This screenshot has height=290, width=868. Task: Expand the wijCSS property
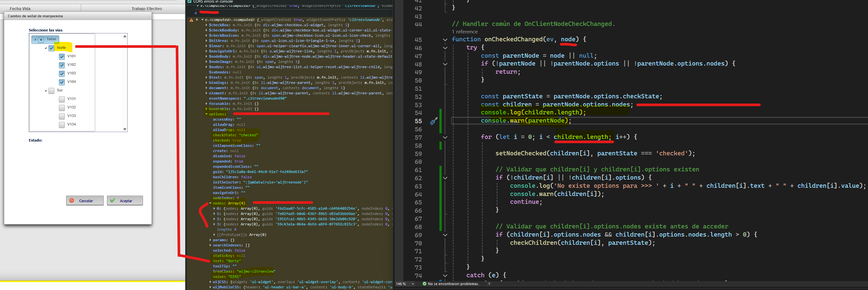tap(210, 282)
